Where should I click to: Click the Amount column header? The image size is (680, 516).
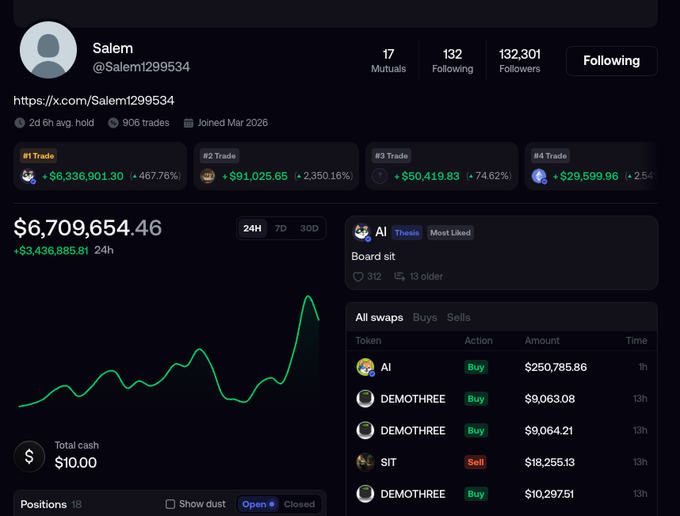coord(542,341)
